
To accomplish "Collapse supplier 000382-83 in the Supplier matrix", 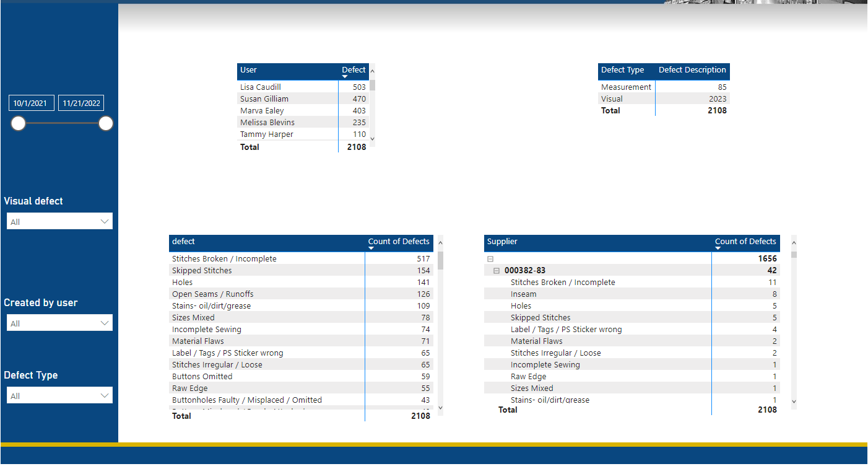I will pyautogui.click(x=496, y=270).
